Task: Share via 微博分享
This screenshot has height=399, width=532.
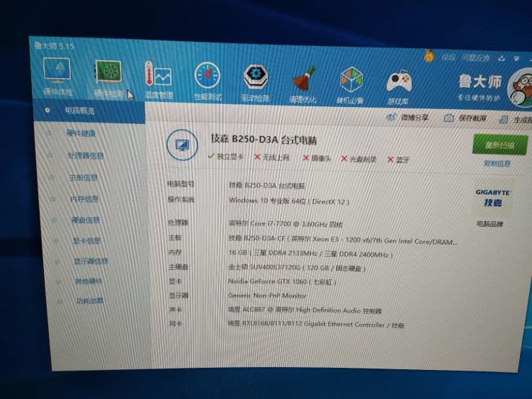Action: pyautogui.click(x=407, y=118)
